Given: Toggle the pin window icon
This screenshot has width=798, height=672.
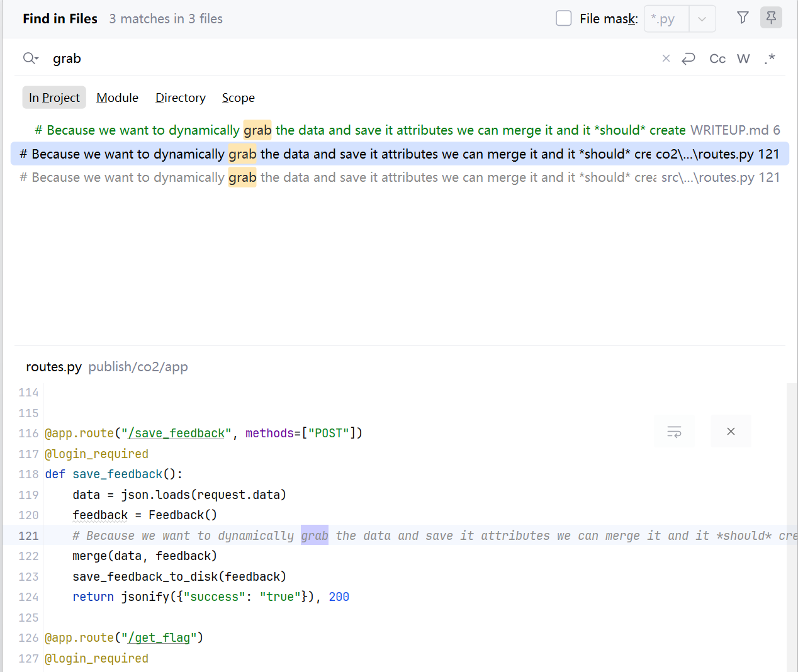Looking at the screenshot, I should [x=771, y=18].
